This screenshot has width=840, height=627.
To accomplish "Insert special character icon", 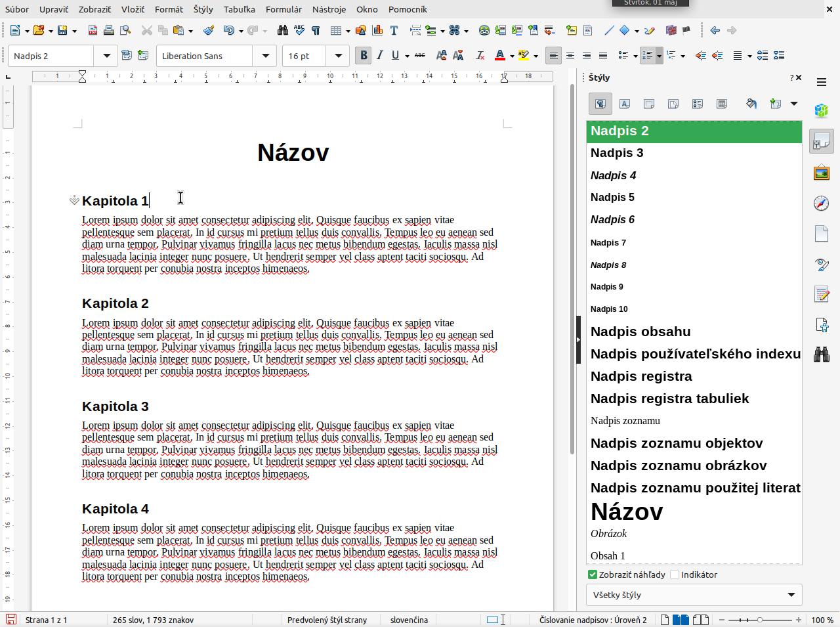I will (x=454, y=30).
